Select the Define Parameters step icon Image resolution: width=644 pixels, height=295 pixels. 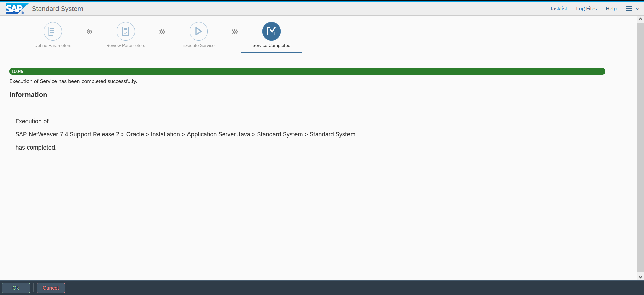53,31
